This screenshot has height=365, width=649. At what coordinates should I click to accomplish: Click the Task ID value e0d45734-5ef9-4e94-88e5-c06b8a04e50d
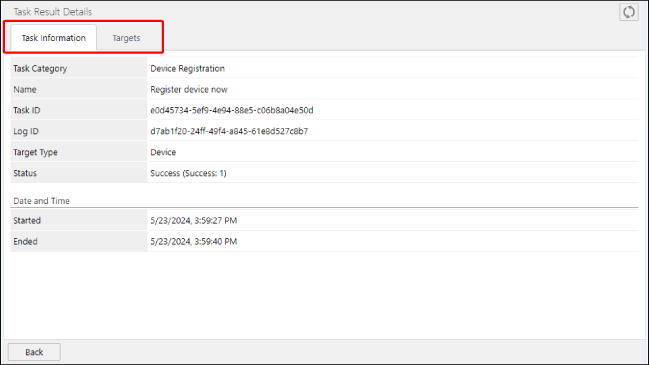tap(232, 110)
